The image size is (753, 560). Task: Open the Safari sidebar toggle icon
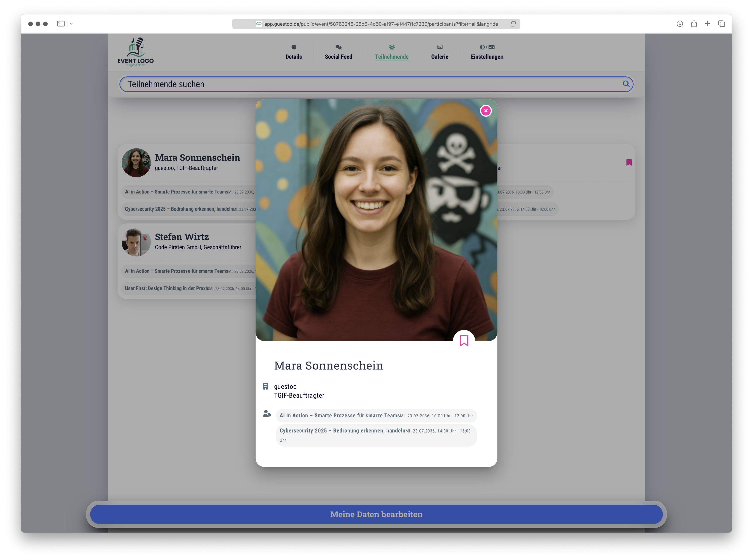(61, 24)
